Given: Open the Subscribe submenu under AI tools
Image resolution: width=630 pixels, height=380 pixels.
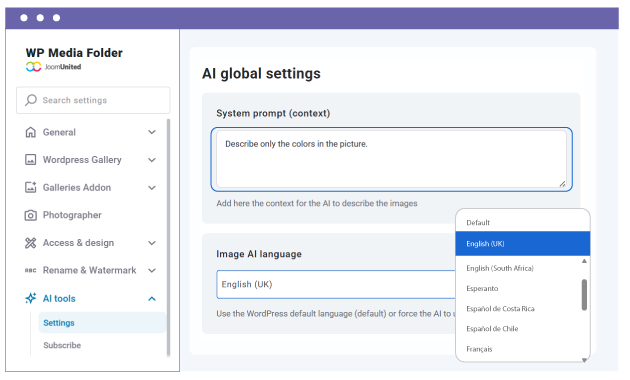Looking at the screenshot, I should [62, 345].
